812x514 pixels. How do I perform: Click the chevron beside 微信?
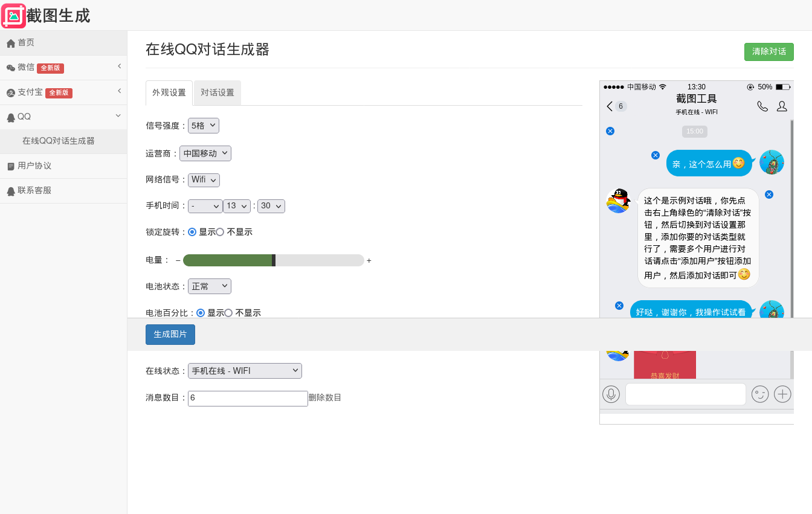(119, 66)
